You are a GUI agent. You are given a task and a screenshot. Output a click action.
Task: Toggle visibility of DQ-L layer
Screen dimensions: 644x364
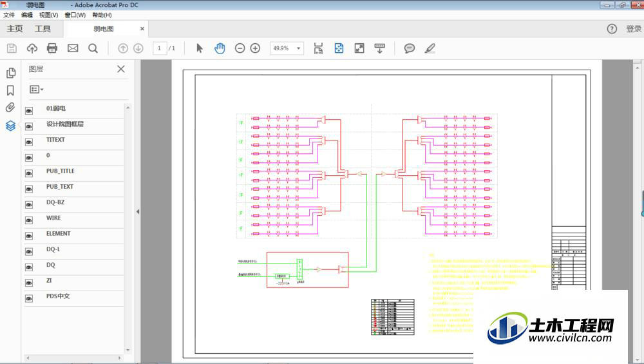coord(29,251)
